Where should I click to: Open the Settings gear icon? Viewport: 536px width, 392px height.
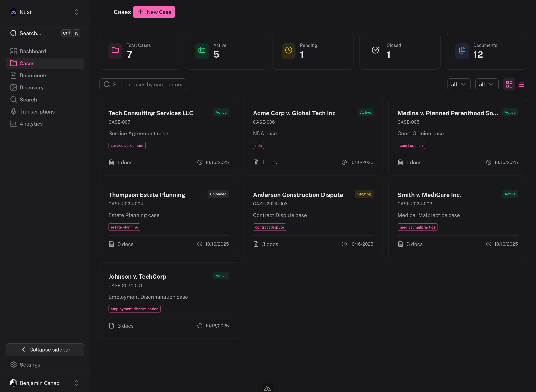14,365
